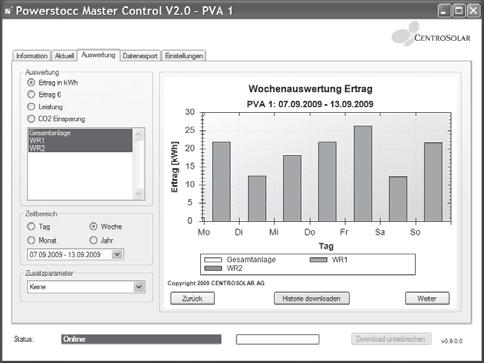Click the WR1 legend swatch
Image resolution: width=484 pixels, height=363 pixels.
[318, 260]
